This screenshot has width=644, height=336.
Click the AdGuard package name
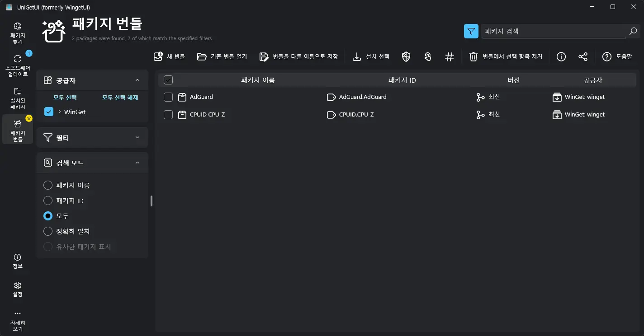click(x=201, y=97)
